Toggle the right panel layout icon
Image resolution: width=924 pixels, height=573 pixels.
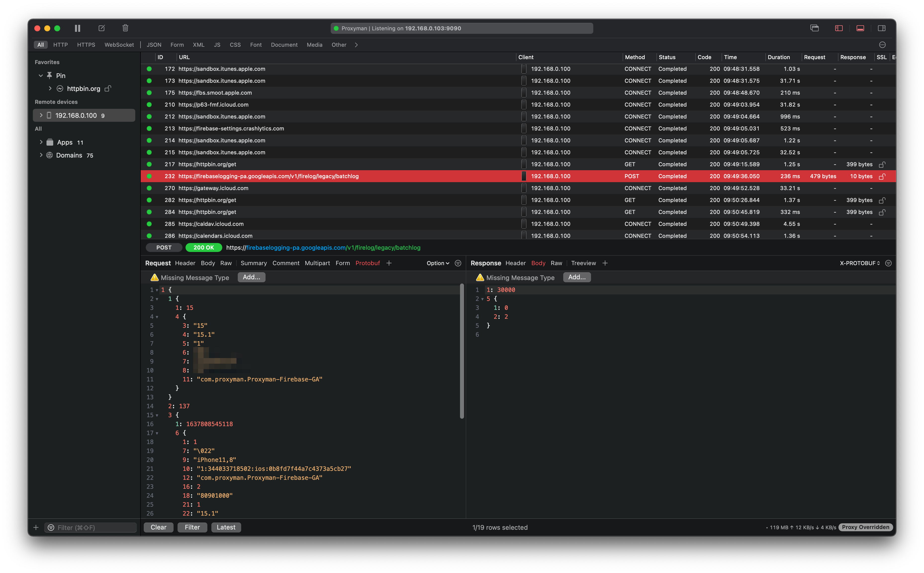[881, 28]
